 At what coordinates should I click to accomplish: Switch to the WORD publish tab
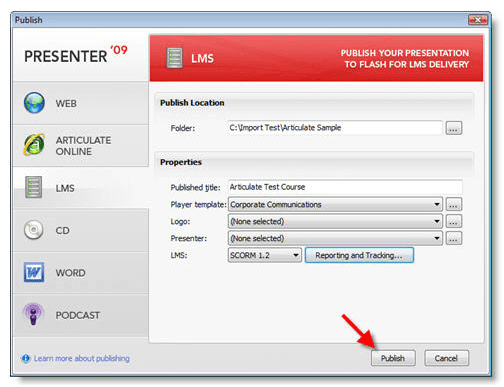[81, 273]
